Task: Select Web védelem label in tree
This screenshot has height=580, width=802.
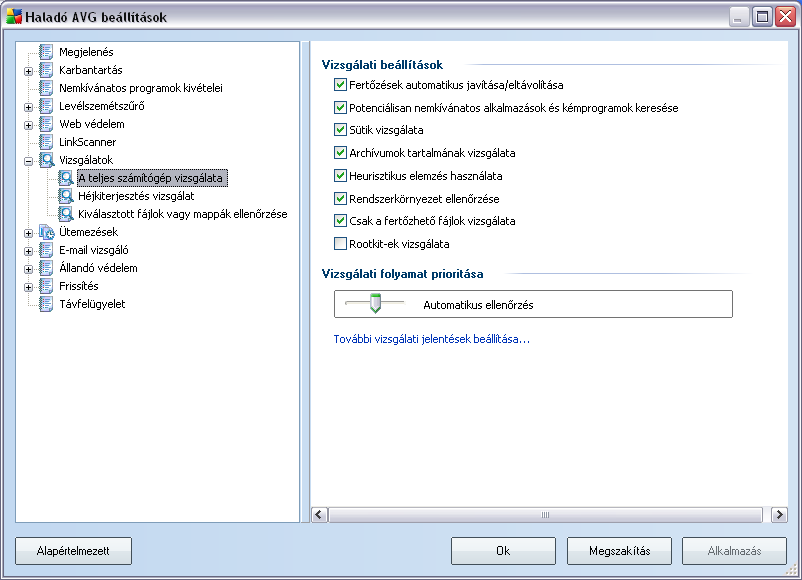Action: click(x=92, y=124)
